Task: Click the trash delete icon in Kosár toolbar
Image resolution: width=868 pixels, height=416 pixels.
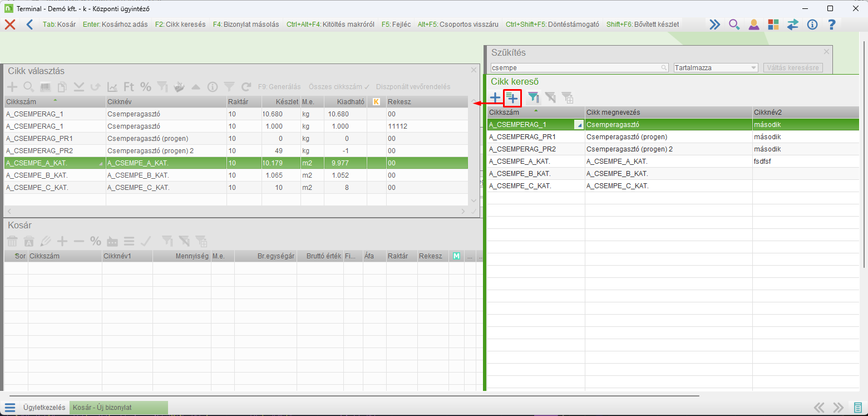Action: point(12,241)
